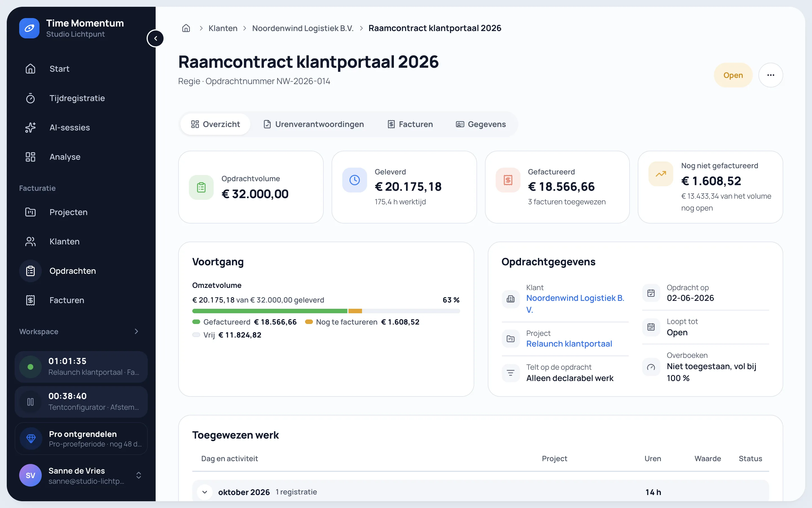This screenshot has width=812, height=508.
Task: Click the grey Vrij legend swatch
Action: point(196,335)
